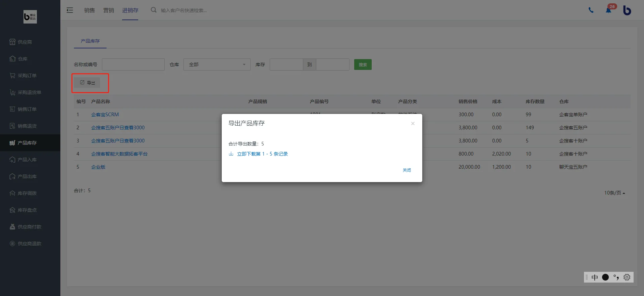Click the 销售价格 column header

[x=468, y=101]
